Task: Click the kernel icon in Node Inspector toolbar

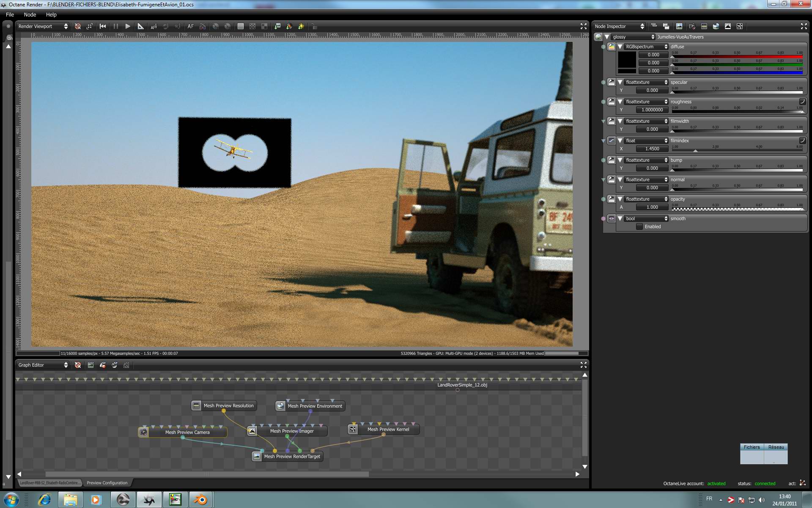Action: click(x=739, y=26)
